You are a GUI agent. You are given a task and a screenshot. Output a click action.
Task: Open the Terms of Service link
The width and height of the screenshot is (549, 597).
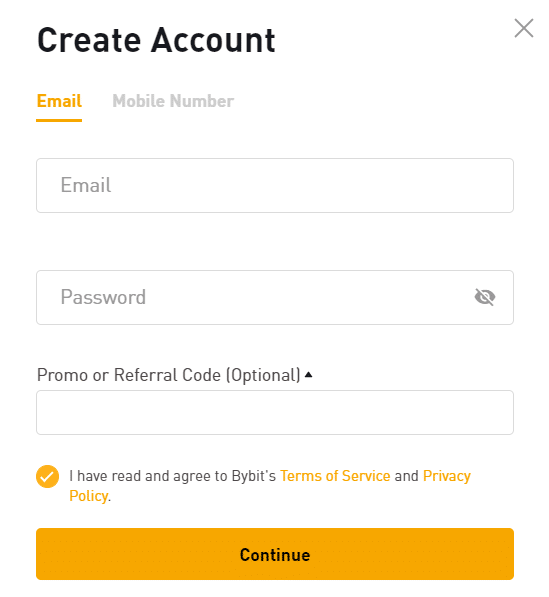[x=335, y=476]
